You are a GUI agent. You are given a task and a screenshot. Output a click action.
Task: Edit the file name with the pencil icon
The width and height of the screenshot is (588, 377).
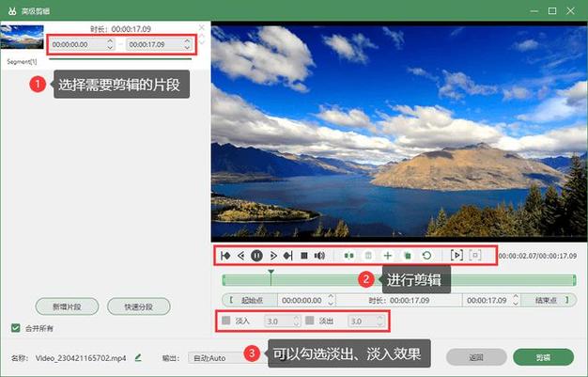(138, 357)
